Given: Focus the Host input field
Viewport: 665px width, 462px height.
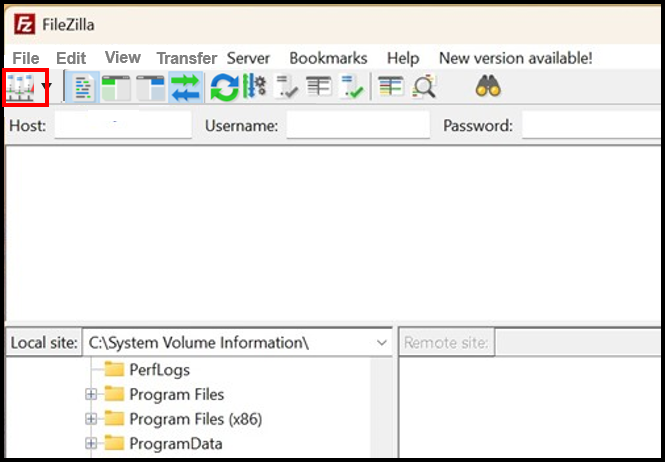Looking at the screenshot, I should click(x=123, y=125).
